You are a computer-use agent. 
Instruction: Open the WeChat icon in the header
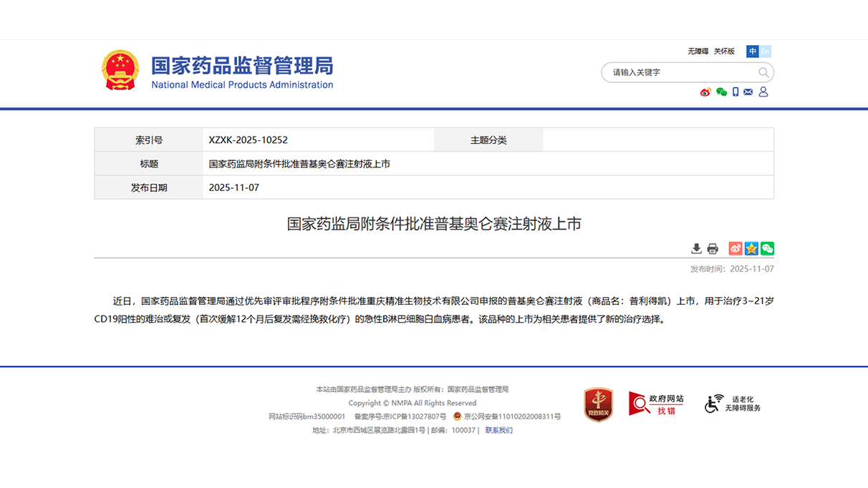720,92
